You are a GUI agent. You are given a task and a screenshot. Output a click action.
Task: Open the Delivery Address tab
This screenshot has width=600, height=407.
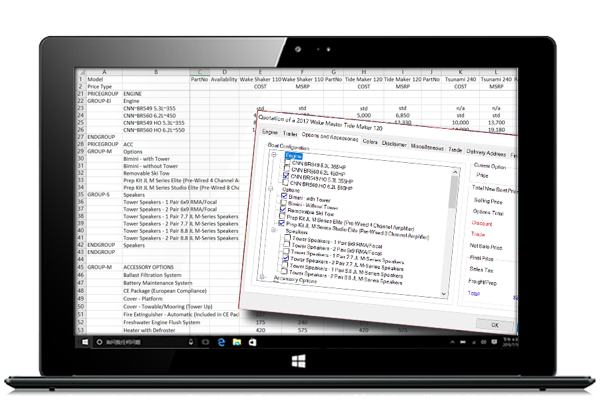[486, 153]
